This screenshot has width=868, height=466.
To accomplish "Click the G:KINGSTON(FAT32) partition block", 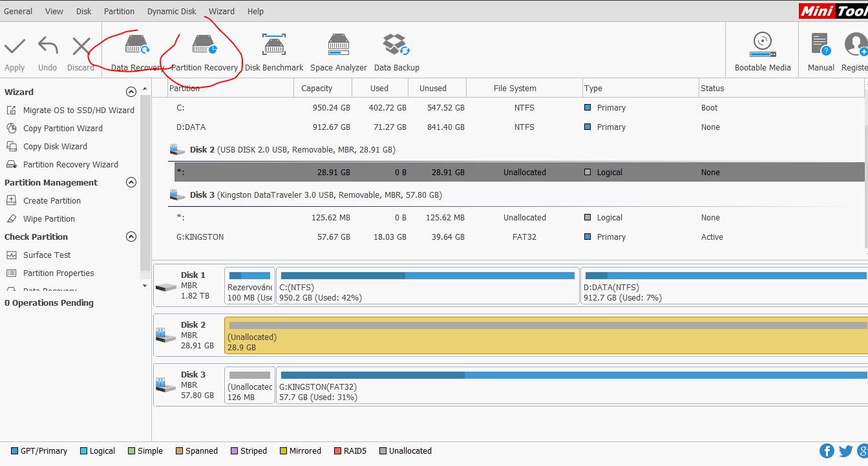I will 572,385.
